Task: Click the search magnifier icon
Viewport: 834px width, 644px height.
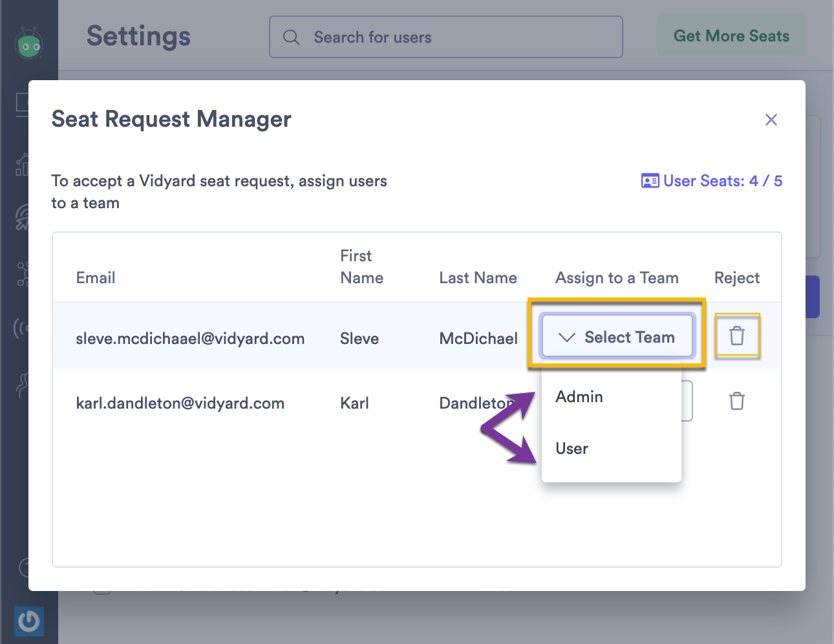Action: (292, 38)
